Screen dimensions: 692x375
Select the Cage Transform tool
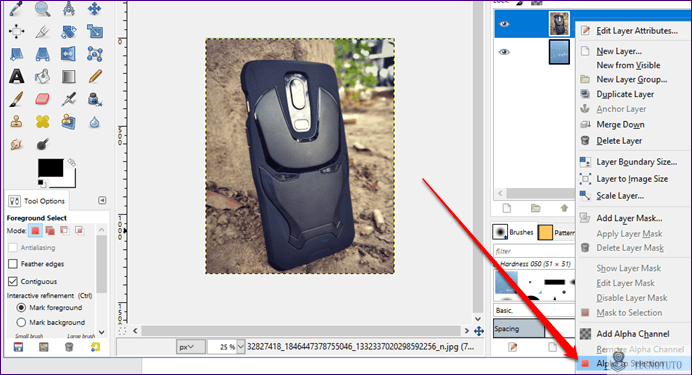click(x=94, y=54)
